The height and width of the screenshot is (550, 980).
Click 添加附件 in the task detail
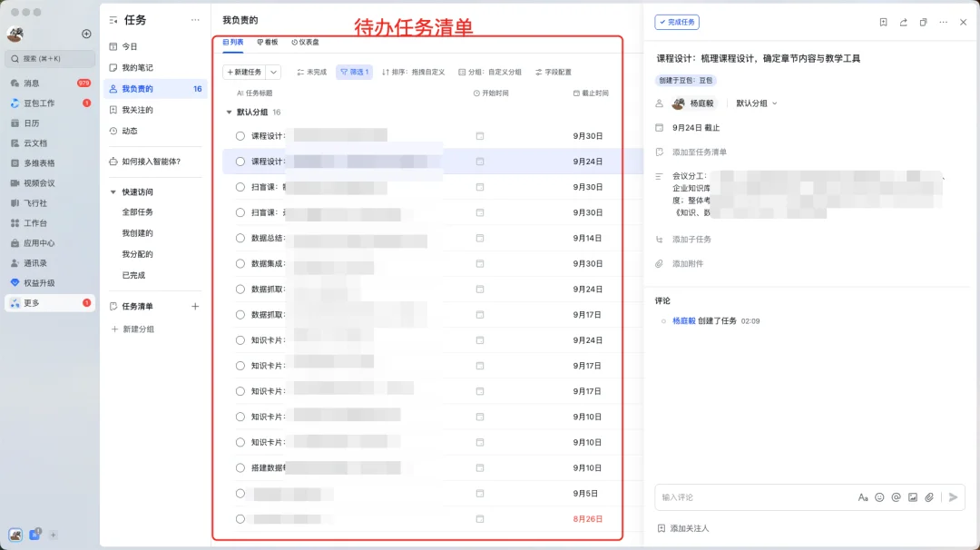tap(688, 264)
